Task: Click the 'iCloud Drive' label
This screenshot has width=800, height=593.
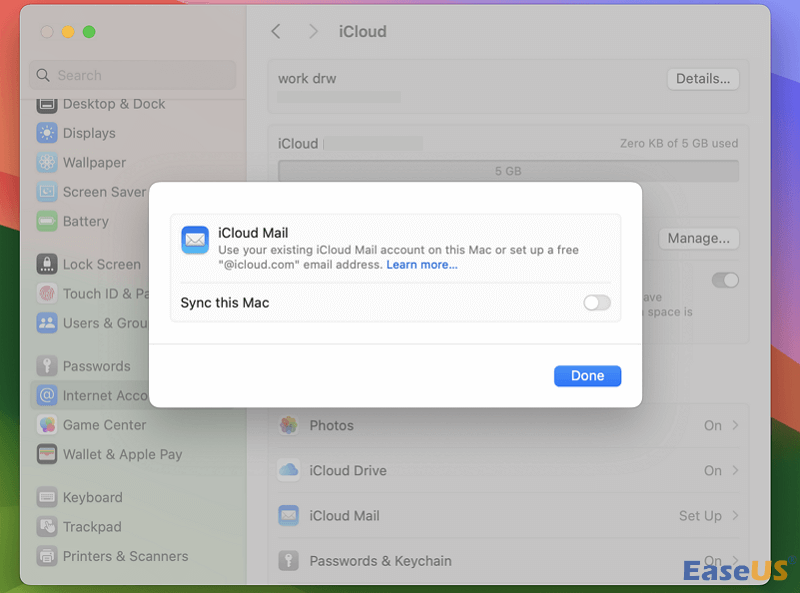Action: [x=348, y=471]
